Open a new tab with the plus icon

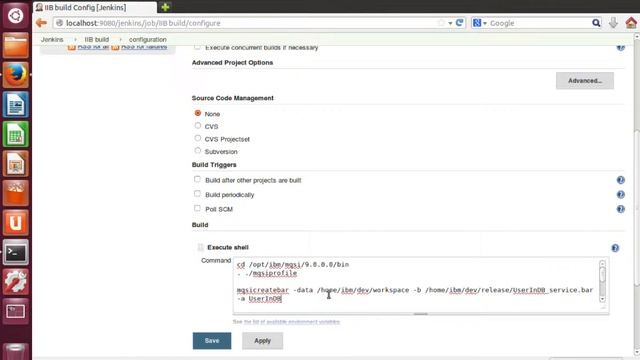click(x=165, y=7)
